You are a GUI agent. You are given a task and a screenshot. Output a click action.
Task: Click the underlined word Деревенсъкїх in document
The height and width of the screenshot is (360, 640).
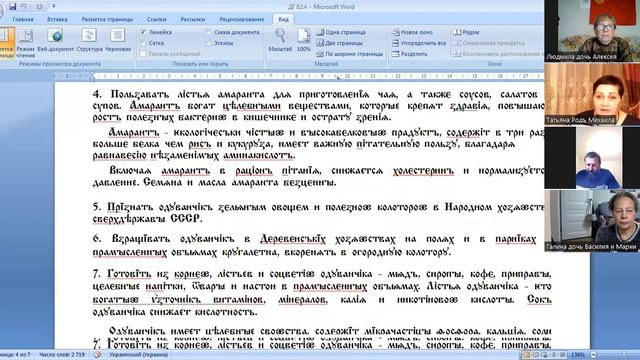[x=293, y=239]
